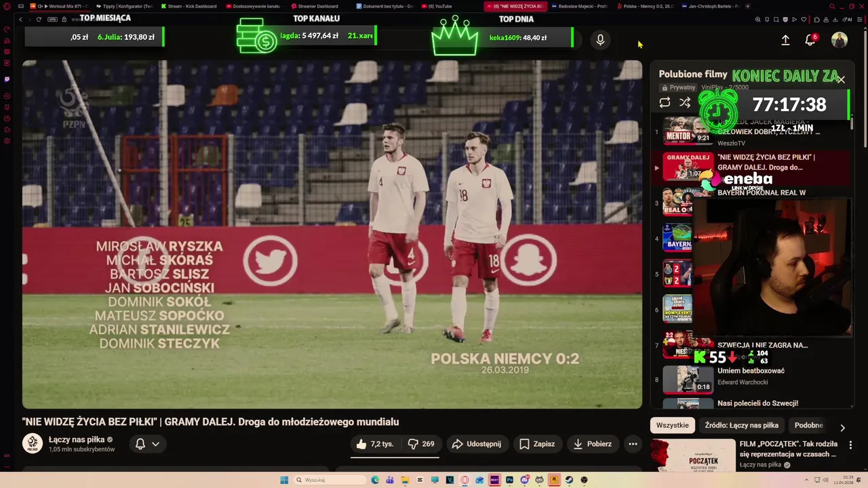Click the main video player frame
The image size is (868, 488).
tap(332, 235)
